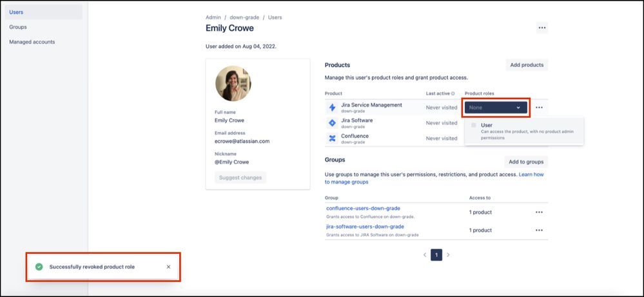
Task: Click 1 product for jira-software-users-down-grade
Action: (480, 231)
